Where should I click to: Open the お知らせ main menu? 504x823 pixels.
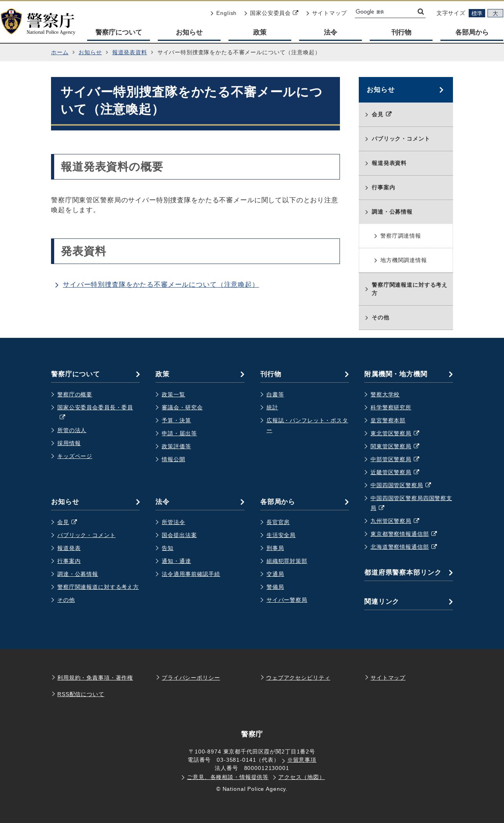point(189,32)
